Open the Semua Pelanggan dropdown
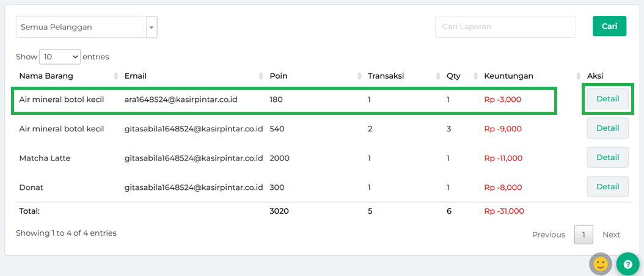Image resolution: width=644 pixels, height=276 pixels. 86,27
